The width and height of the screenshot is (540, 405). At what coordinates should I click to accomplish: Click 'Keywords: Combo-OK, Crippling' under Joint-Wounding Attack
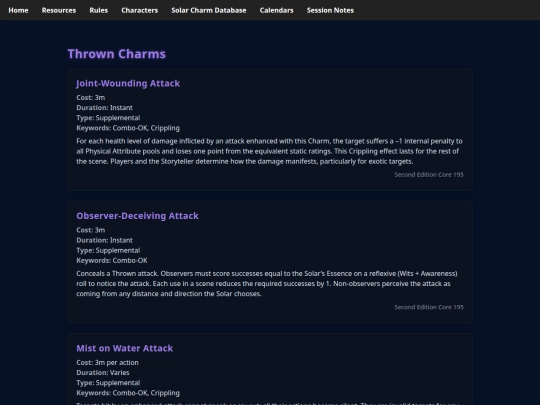coord(128,128)
